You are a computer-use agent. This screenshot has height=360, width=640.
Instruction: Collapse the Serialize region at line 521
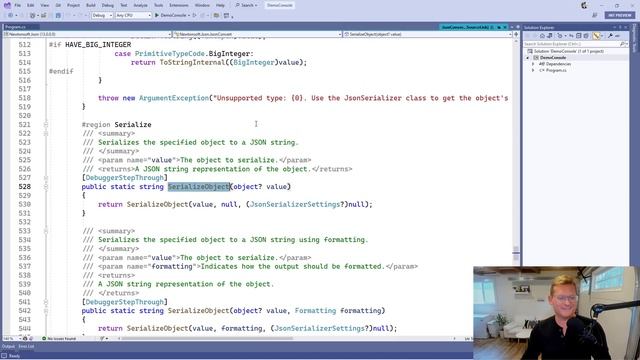[x=46, y=124]
